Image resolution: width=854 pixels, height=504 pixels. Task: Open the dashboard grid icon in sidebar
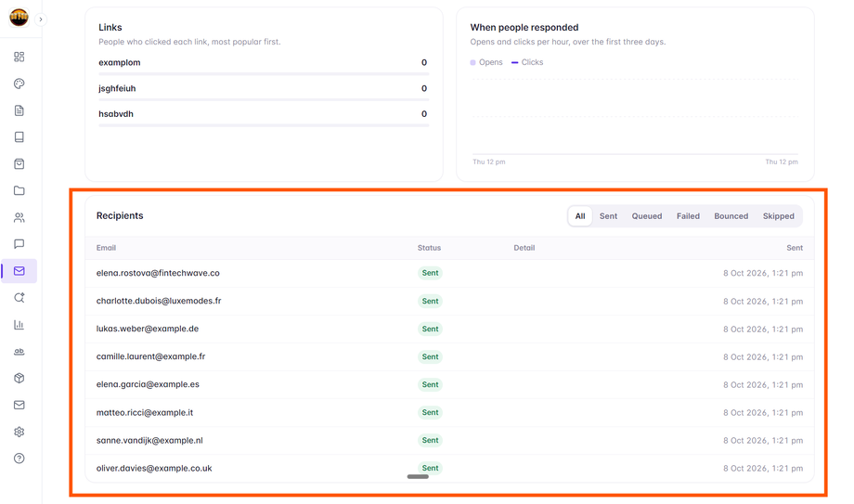click(x=19, y=57)
